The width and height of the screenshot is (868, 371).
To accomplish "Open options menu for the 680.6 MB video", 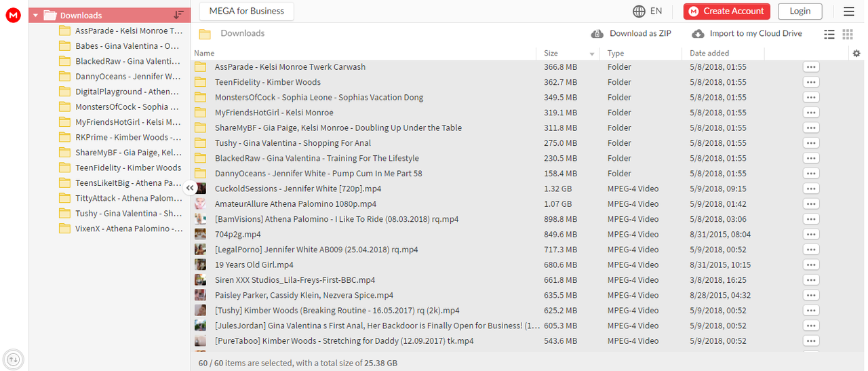I will 811,265.
